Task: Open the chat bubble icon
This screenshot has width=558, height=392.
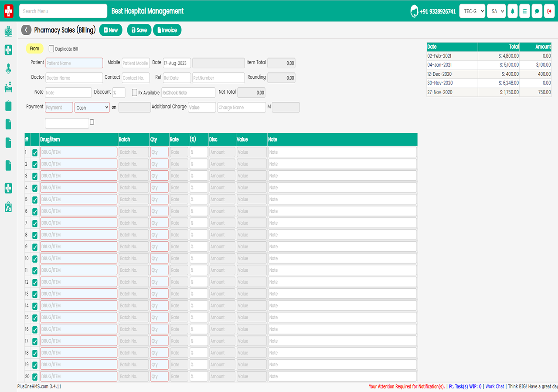Action: pyautogui.click(x=537, y=11)
